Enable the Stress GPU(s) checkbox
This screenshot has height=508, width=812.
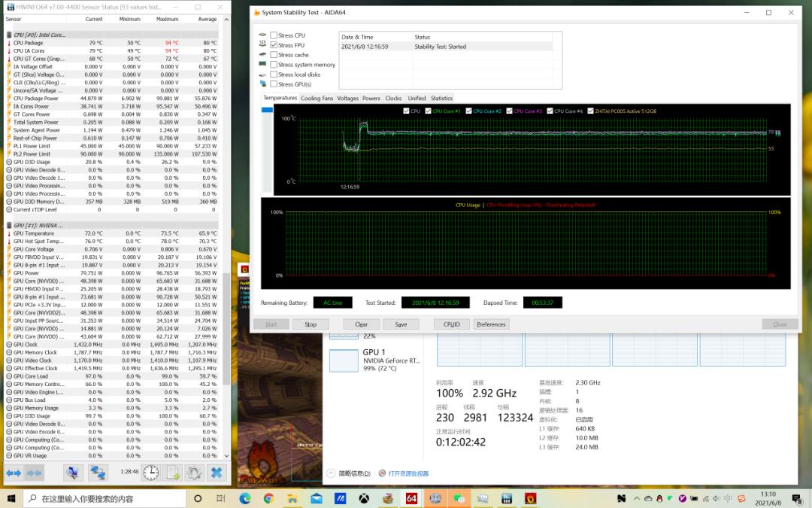[274, 84]
